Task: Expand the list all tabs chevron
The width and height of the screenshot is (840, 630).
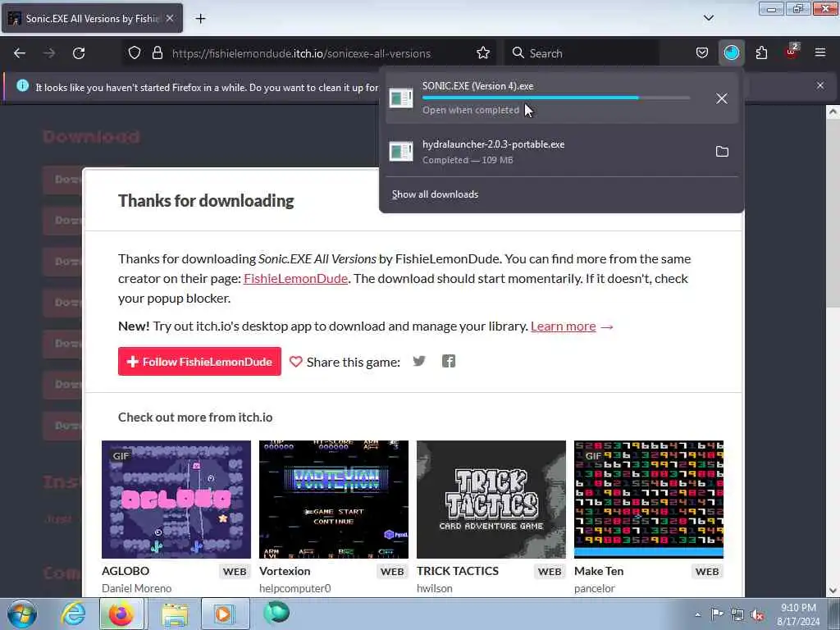Action: coord(708,18)
